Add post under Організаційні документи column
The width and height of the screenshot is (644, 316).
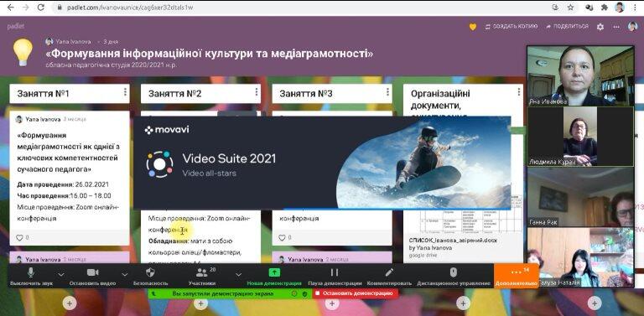463,303
